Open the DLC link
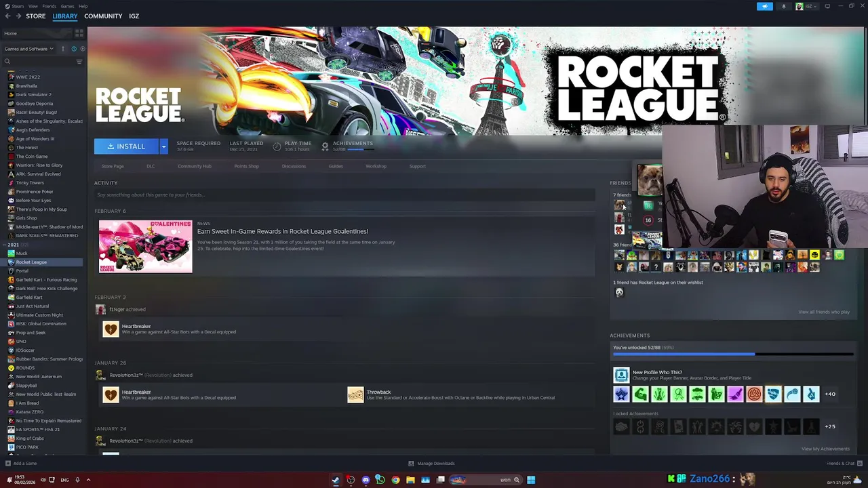This screenshot has height=488, width=868. pyautogui.click(x=151, y=166)
